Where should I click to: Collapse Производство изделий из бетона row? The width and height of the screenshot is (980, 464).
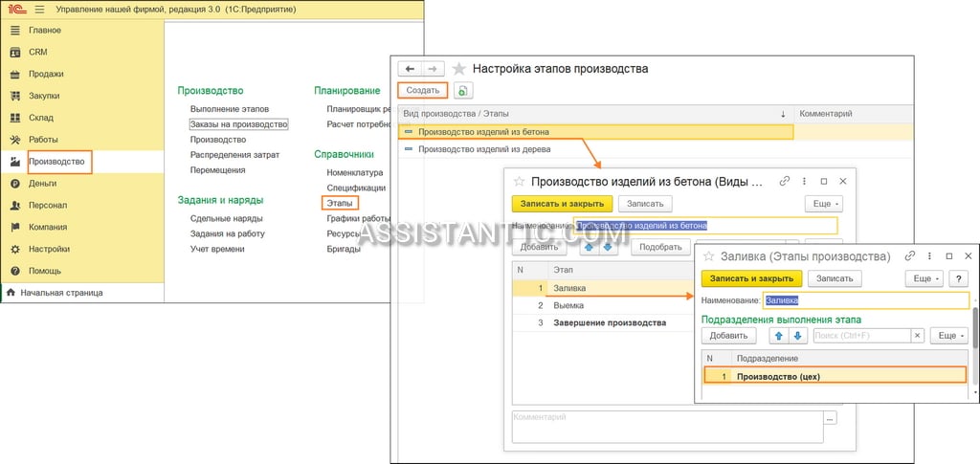click(x=409, y=132)
